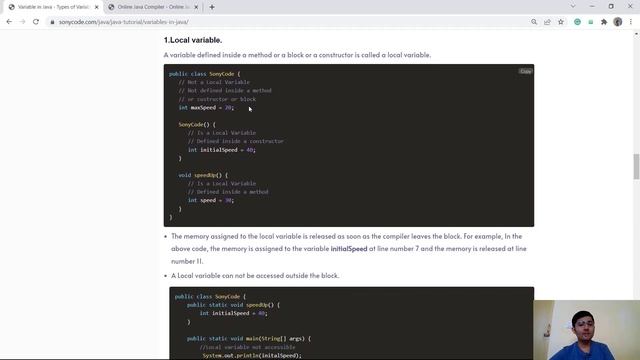This screenshot has height=360, width=640.
Task: Open the Chrome three-dot menu
Action: [x=631, y=22]
